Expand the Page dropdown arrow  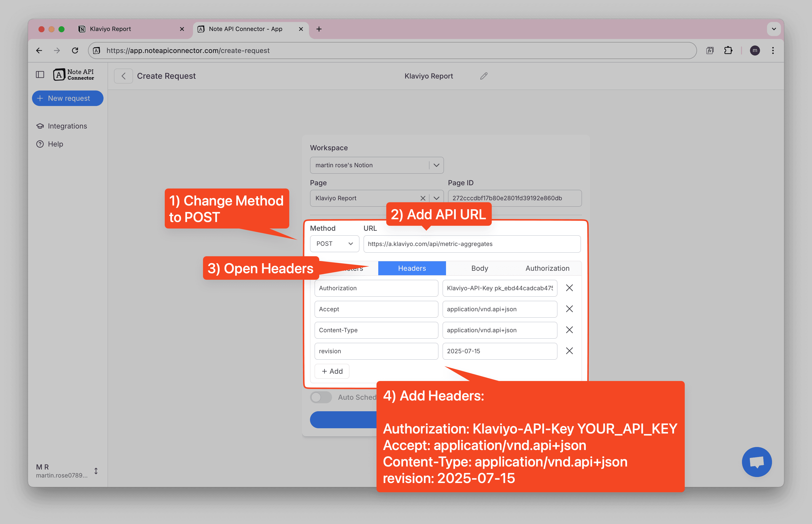(x=436, y=198)
